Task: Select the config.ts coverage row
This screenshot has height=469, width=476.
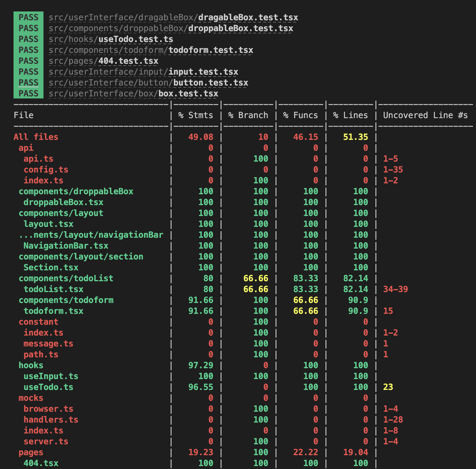Action: click(46, 170)
